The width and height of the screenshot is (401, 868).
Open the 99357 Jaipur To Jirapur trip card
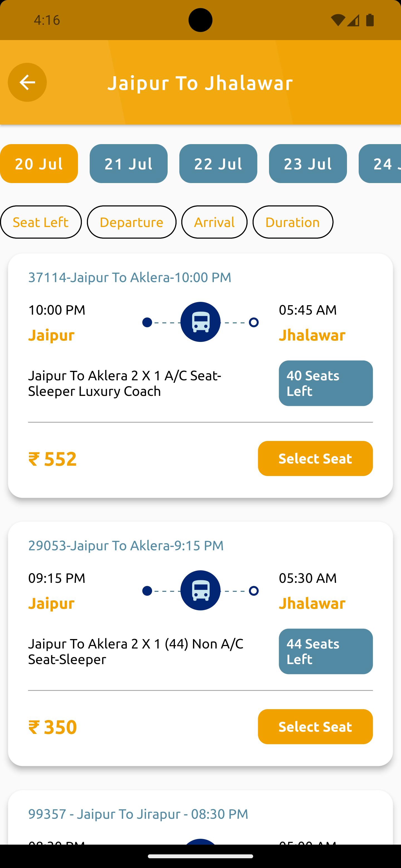[x=138, y=814]
